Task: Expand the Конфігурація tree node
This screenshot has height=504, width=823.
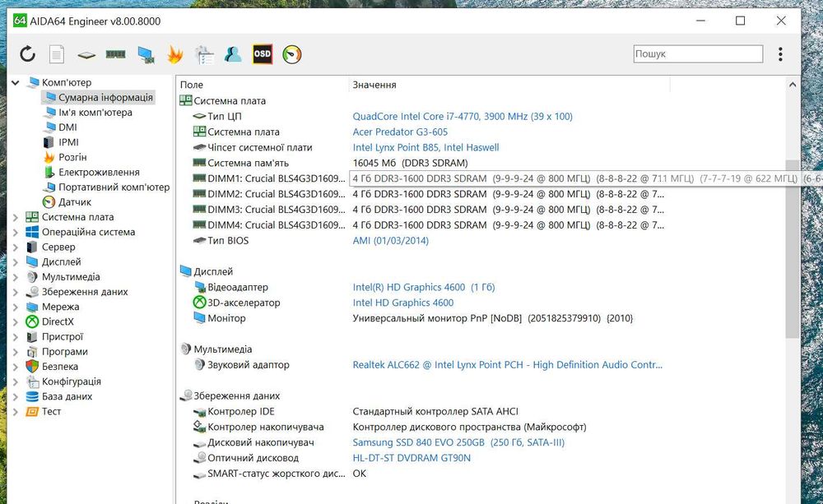Action: (15, 381)
